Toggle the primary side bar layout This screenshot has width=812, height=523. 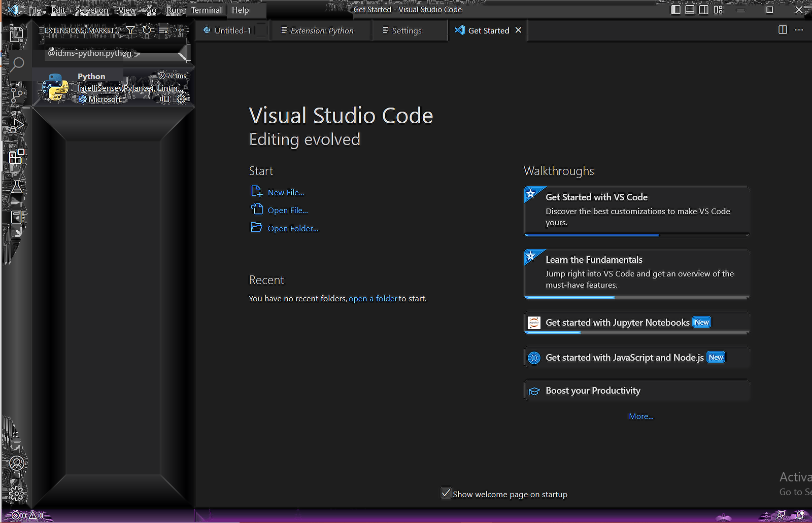click(675, 10)
